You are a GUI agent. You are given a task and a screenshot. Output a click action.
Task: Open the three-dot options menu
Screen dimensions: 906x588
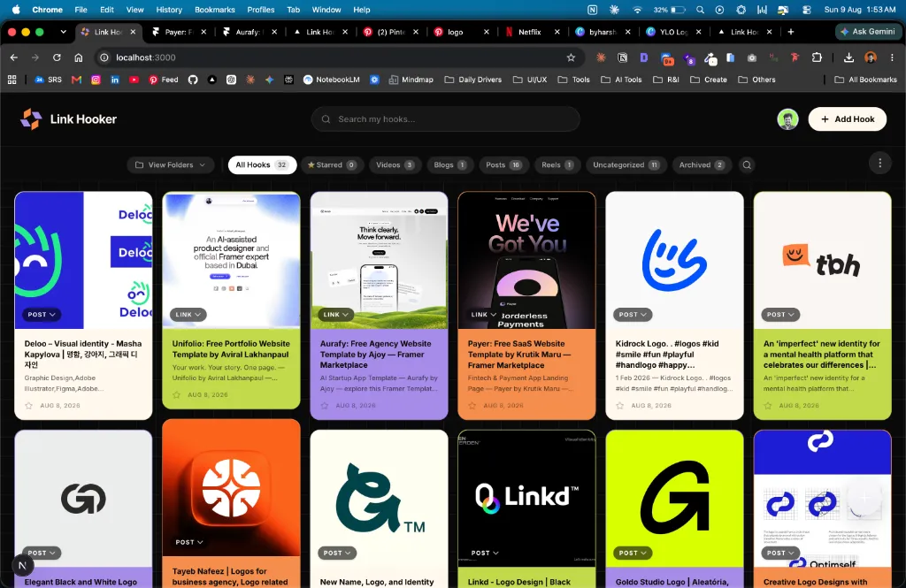tap(880, 164)
